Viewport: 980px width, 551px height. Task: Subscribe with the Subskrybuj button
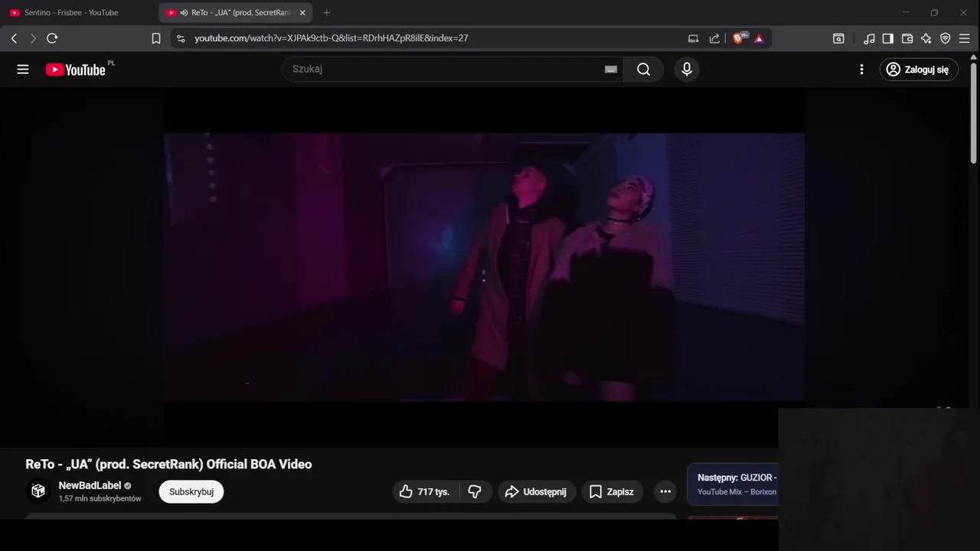(191, 492)
